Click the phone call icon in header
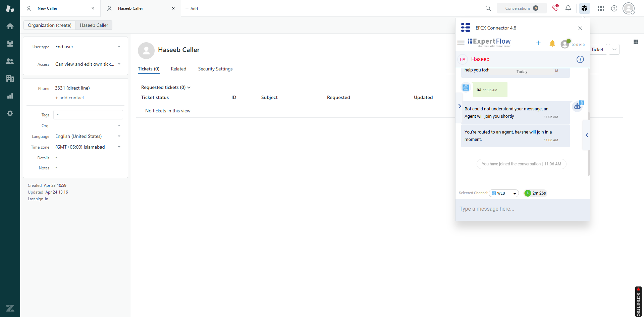The height and width of the screenshot is (317, 644). pos(555,8)
